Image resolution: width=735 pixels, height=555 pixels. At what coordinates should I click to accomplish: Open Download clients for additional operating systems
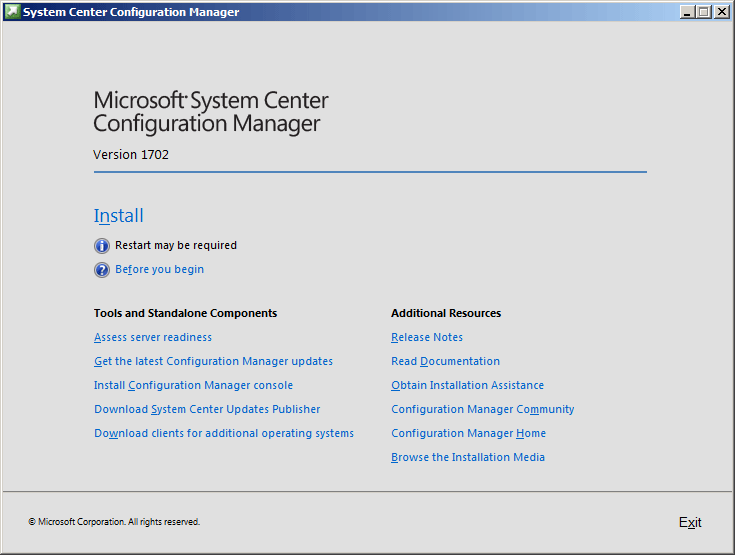coord(224,433)
